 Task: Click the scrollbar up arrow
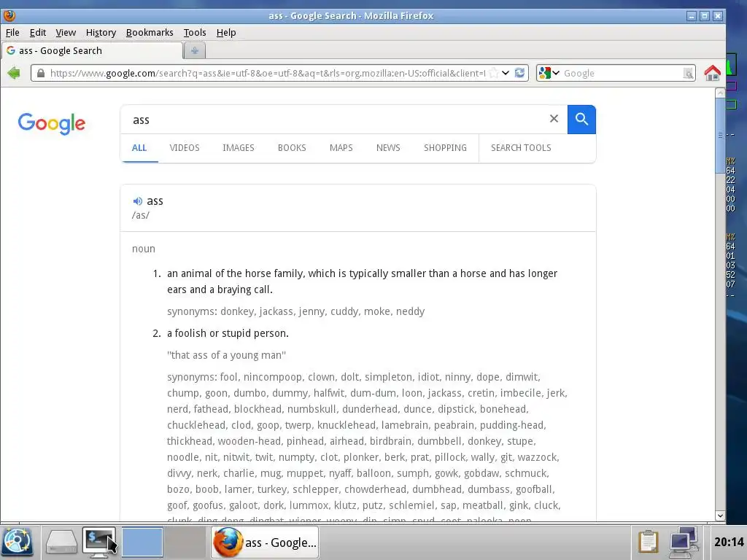coord(720,93)
